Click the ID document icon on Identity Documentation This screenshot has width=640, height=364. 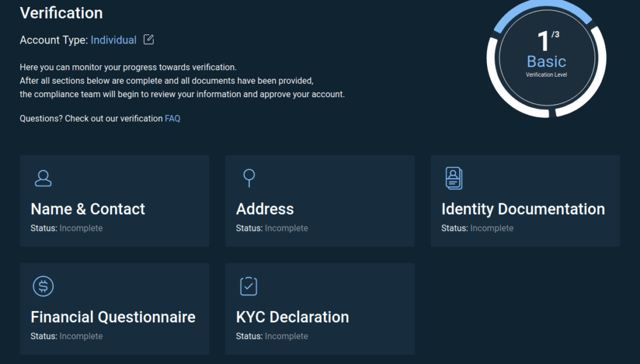click(454, 178)
